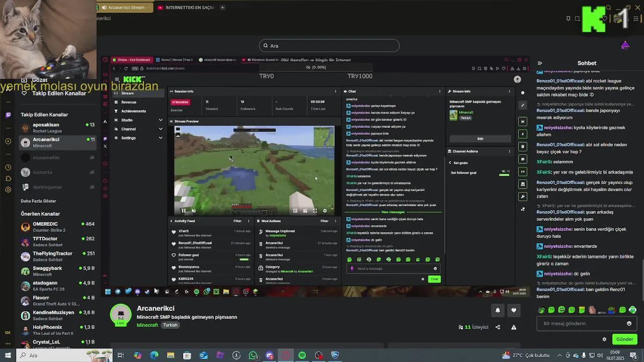Click green Chat button in dashboard
The height and width of the screenshot is (362, 644).
pos(434,279)
